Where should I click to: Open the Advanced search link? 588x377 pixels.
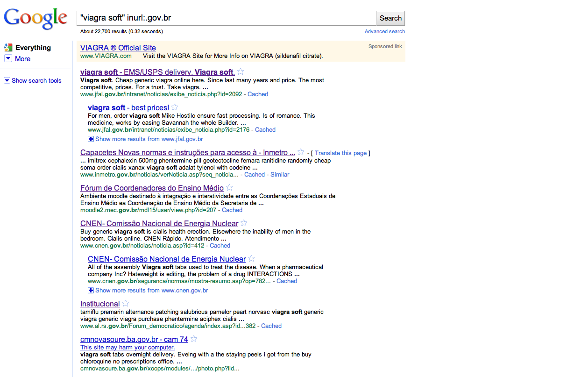click(x=385, y=31)
